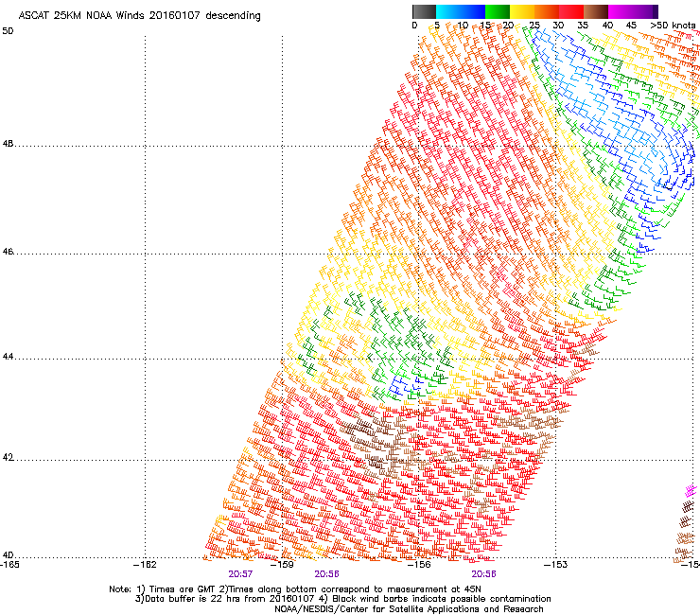Click the green 15-20 knots legend swatch
This screenshot has height=615, width=700.
coord(498,11)
